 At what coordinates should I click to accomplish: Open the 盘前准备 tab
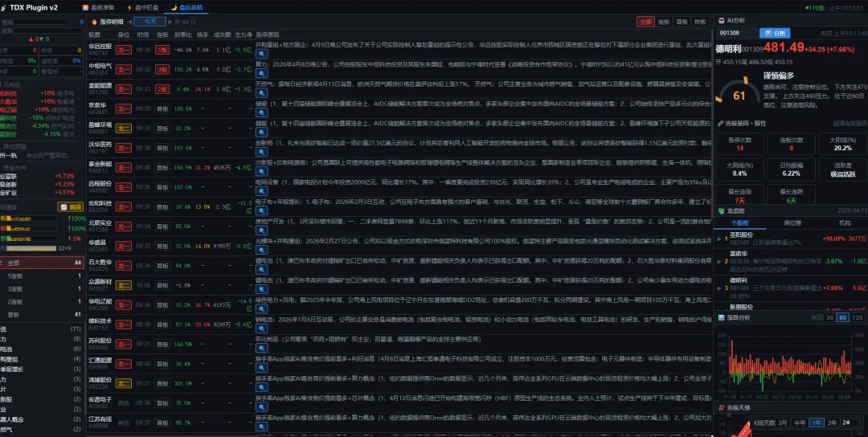click(98, 8)
